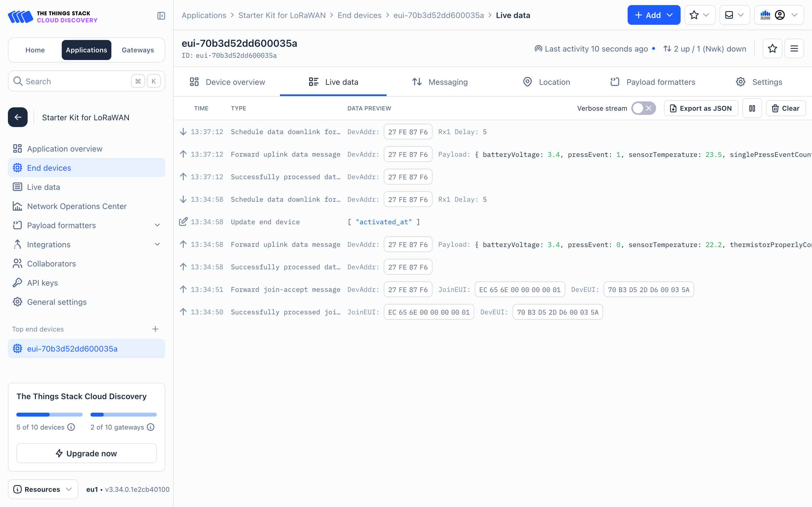Image resolution: width=812 pixels, height=507 pixels.
Task: Click the Upgrade now button
Action: click(x=86, y=453)
